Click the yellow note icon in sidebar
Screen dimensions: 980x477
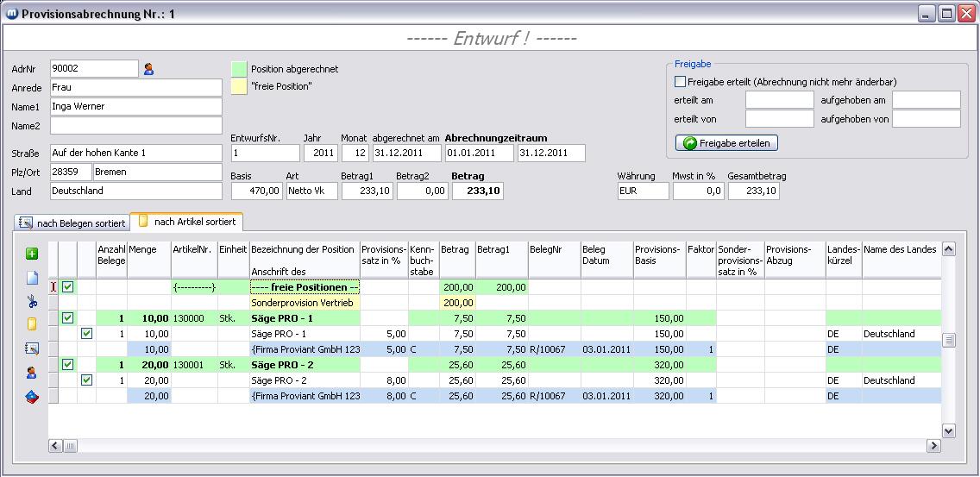coord(33,324)
